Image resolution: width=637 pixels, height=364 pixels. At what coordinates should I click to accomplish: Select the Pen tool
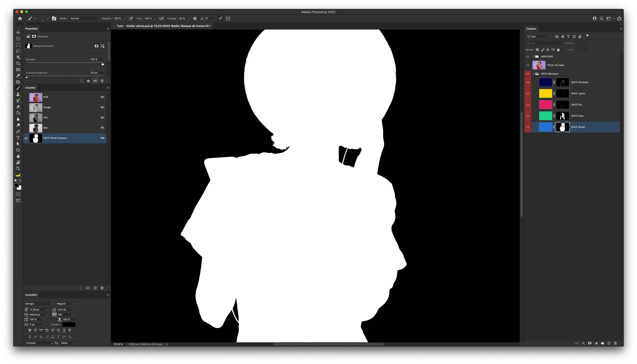click(18, 132)
